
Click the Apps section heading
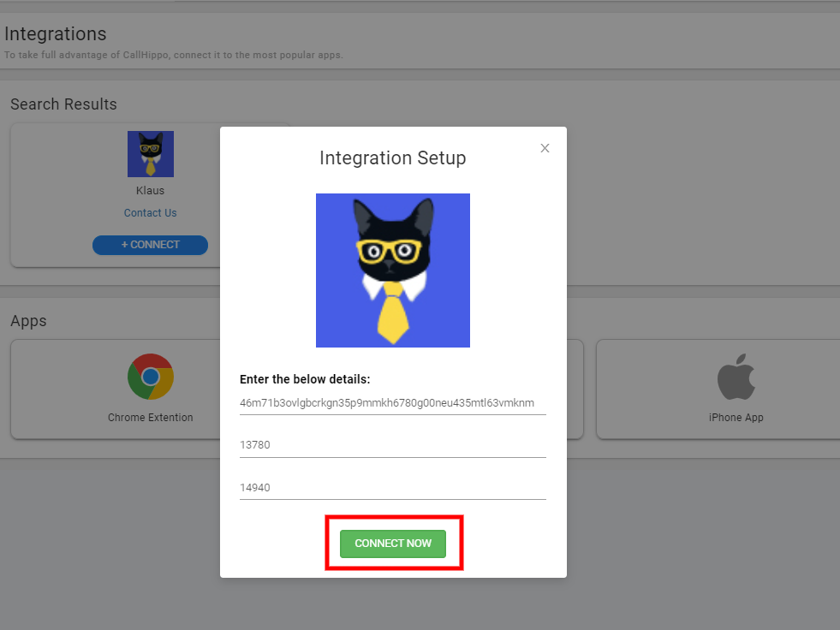(29, 321)
